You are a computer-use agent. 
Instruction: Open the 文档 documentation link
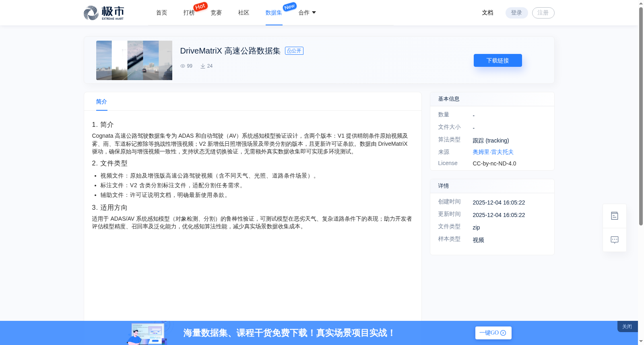[x=487, y=13]
